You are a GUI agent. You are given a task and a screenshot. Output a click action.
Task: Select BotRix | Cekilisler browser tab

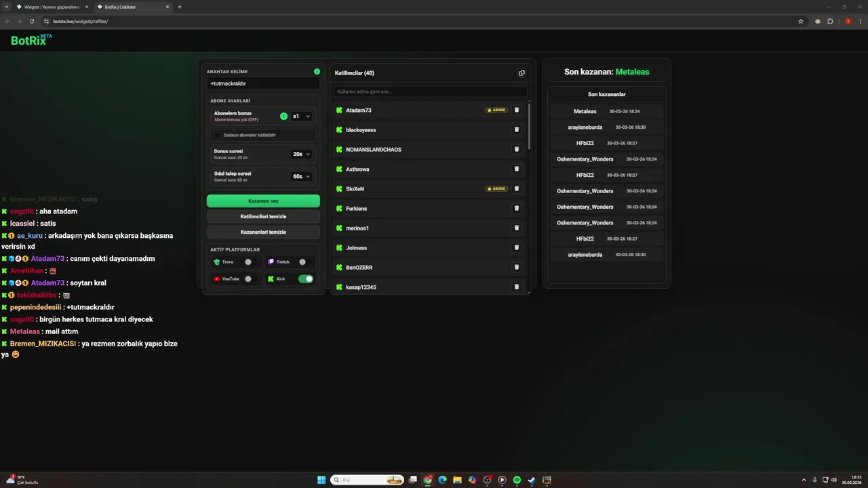point(133,7)
